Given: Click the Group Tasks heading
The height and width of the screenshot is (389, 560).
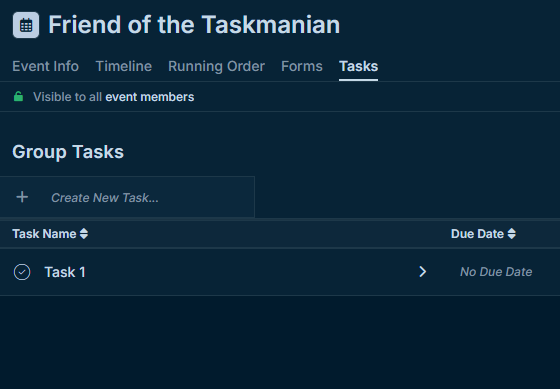Looking at the screenshot, I should (68, 152).
